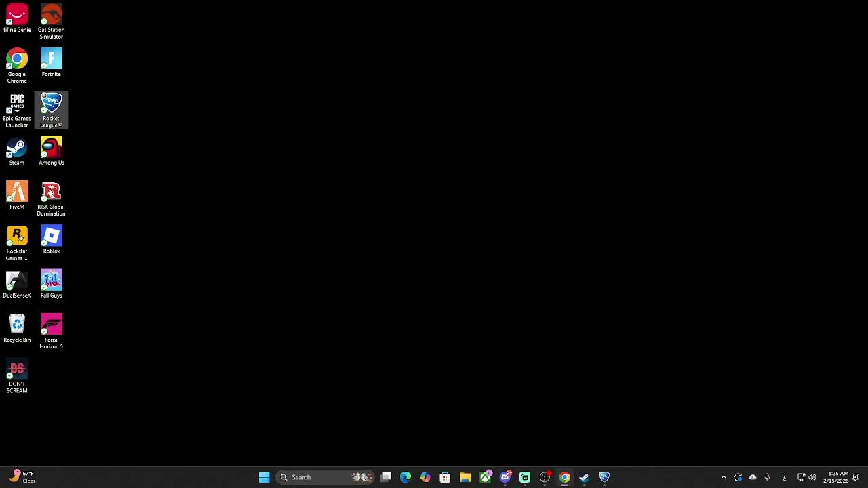Open the network status tray icon

tap(801, 477)
